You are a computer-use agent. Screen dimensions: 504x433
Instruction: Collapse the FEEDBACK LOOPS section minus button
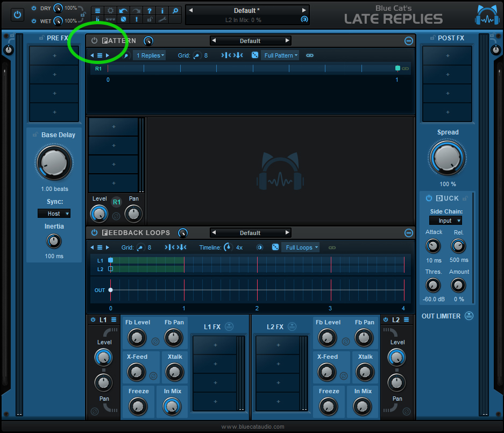coord(409,233)
